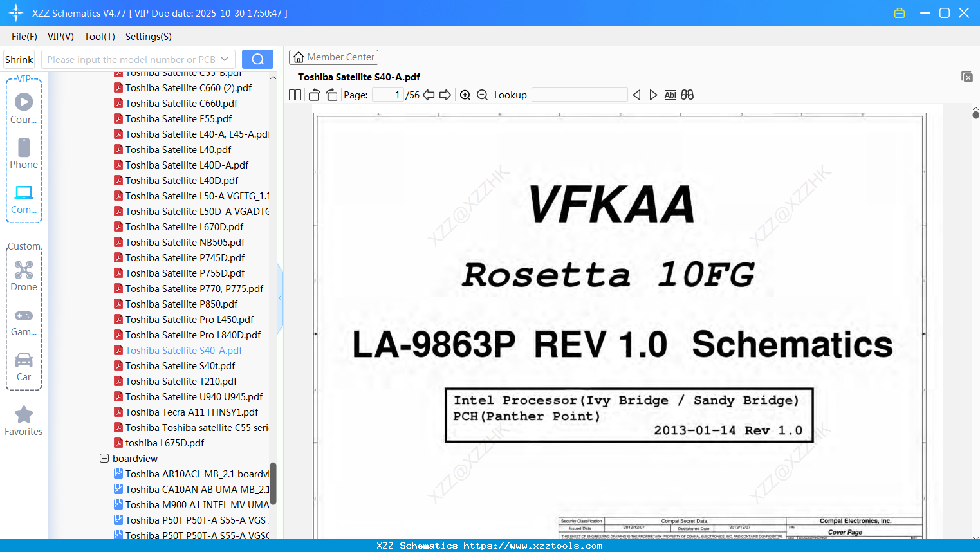Open Toshiba Satellite Pro L450.pdf
Viewport: 980px width, 552px height.
click(189, 320)
